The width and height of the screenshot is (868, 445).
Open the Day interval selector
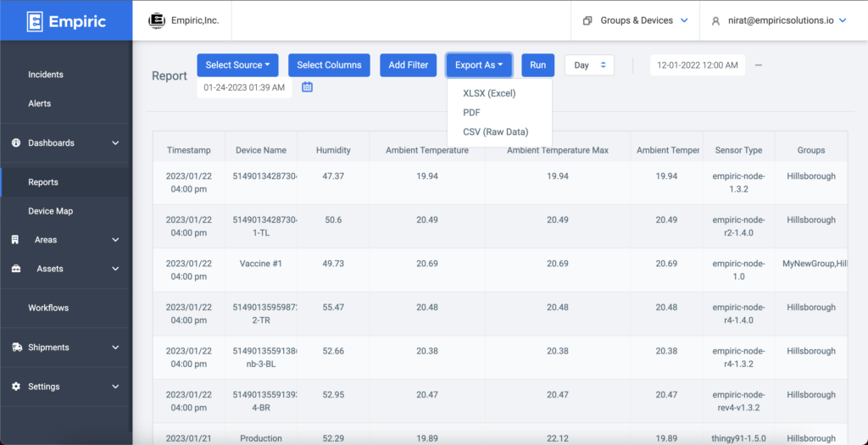(589, 64)
